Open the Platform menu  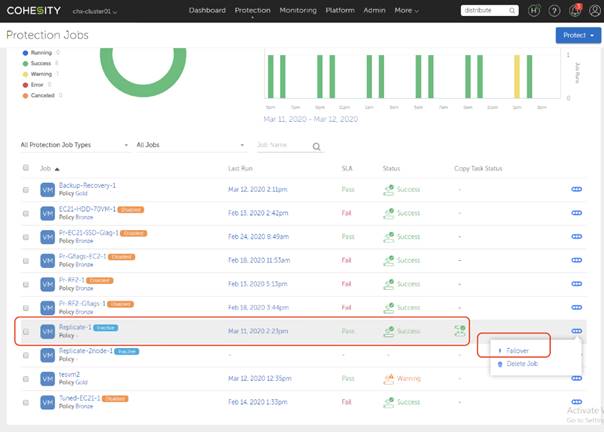[340, 10]
